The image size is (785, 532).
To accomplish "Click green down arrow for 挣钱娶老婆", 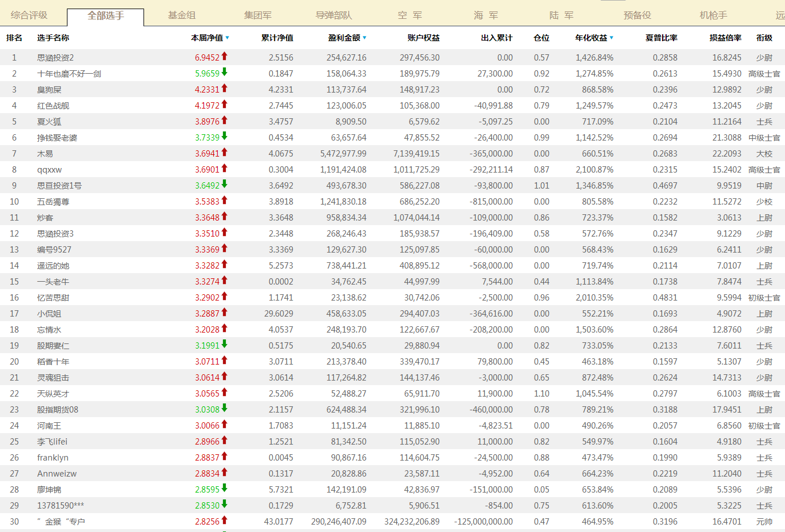I will coord(225,136).
